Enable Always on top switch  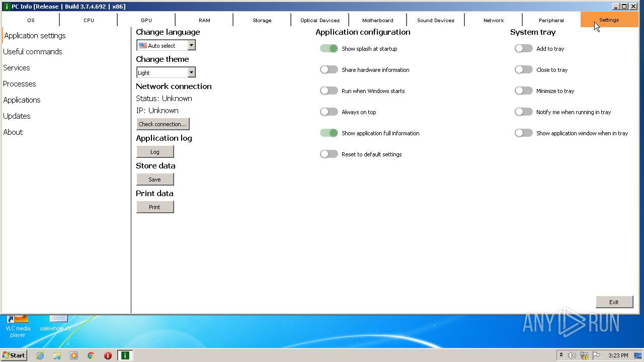(x=329, y=112)
